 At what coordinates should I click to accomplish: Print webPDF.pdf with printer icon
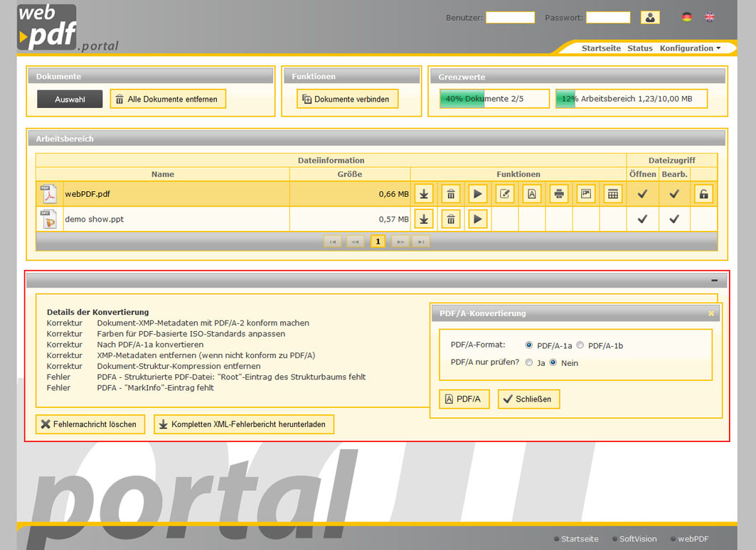click(559, 194)
